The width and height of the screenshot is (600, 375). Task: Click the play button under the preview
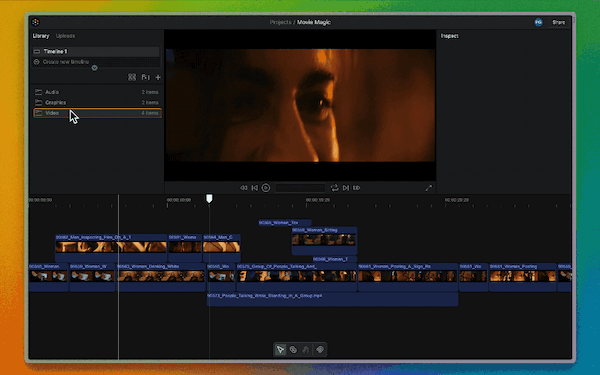tap(266, 188)
